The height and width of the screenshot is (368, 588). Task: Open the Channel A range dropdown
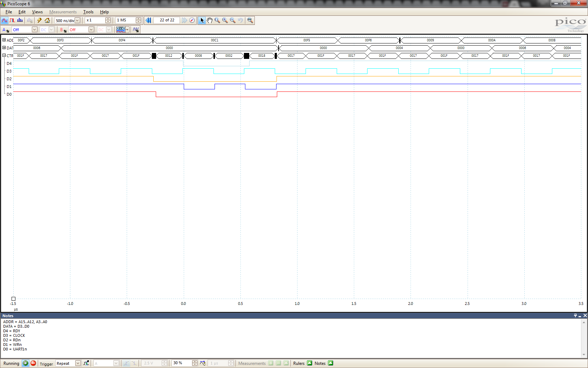click(x=34, y=30)
